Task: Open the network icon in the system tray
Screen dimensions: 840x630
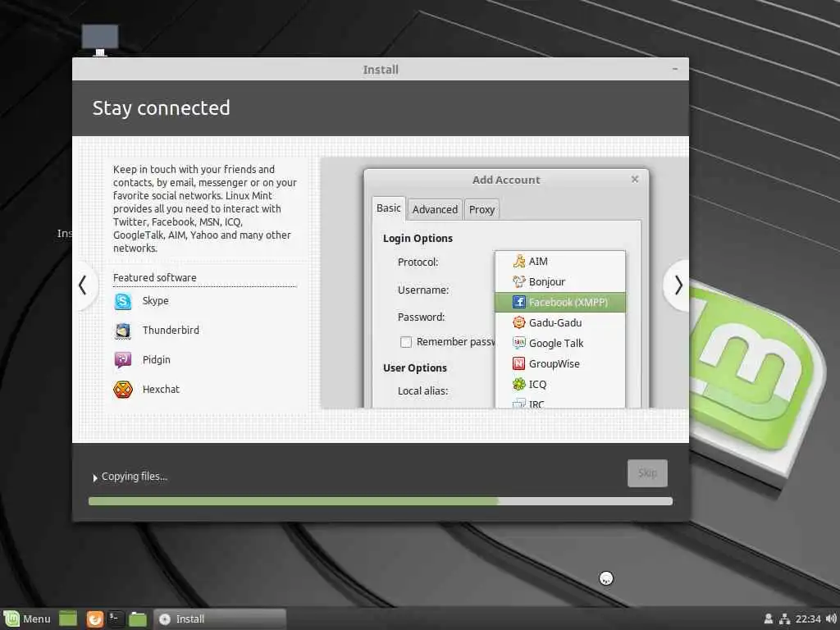Action: 785,619
